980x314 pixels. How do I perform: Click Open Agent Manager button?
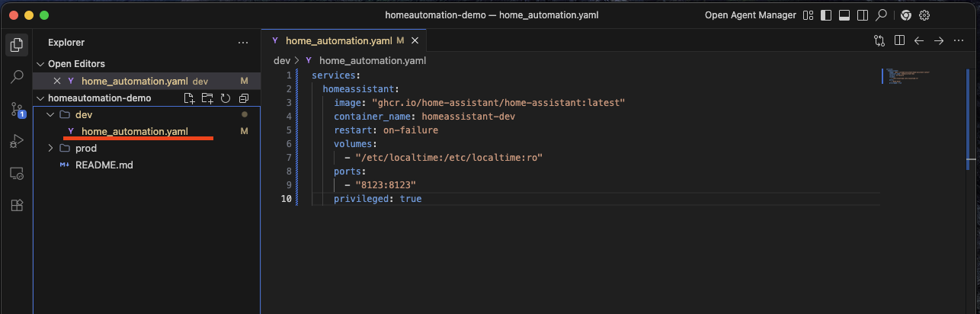pos(751,15)
